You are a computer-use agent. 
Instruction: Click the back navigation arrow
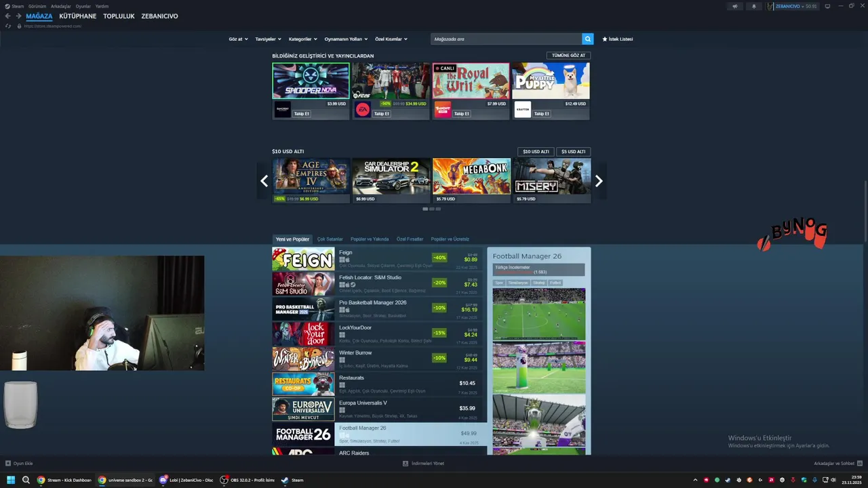[7, 16]
